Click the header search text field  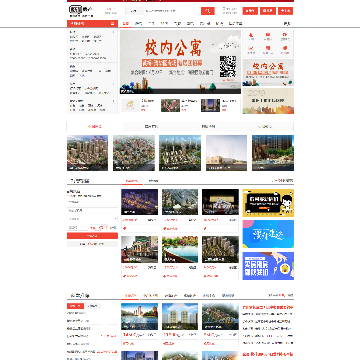tap(172, 11)
